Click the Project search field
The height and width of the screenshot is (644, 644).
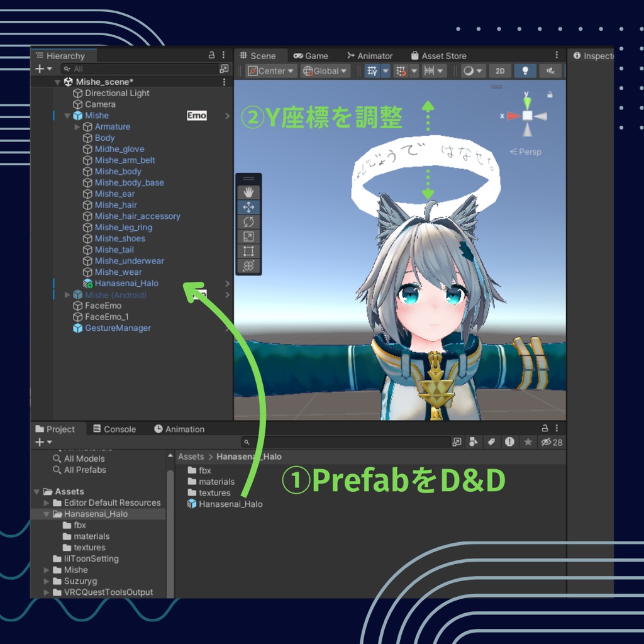point(347,442)
